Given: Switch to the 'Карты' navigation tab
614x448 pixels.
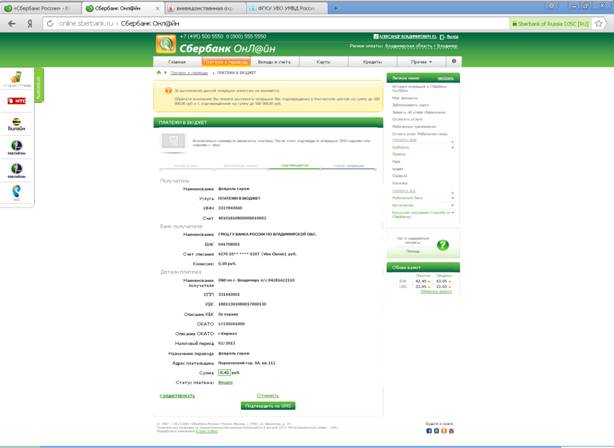Looking at the screenshot, I should click(323, 62).
